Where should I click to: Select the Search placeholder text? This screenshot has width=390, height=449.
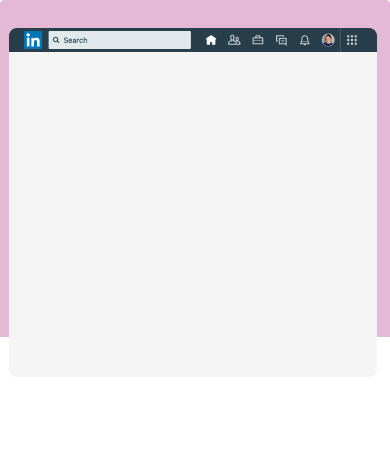click(x=75, y=40)
